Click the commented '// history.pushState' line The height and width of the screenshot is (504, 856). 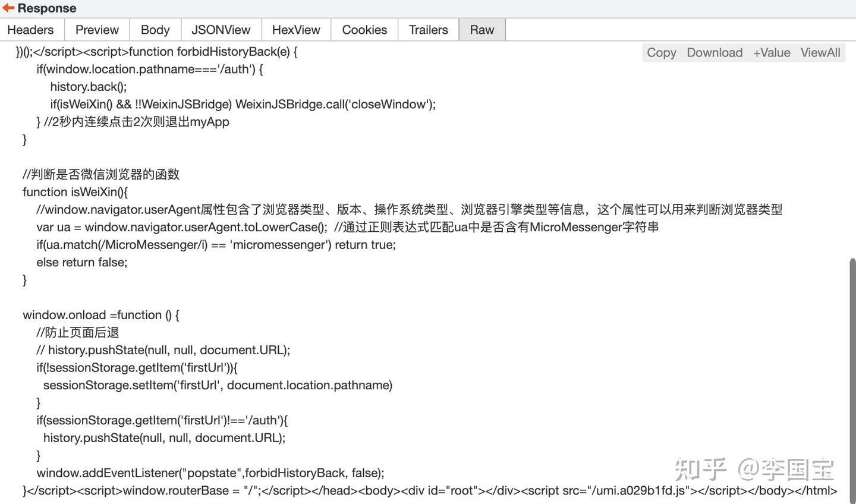point(163,350)
